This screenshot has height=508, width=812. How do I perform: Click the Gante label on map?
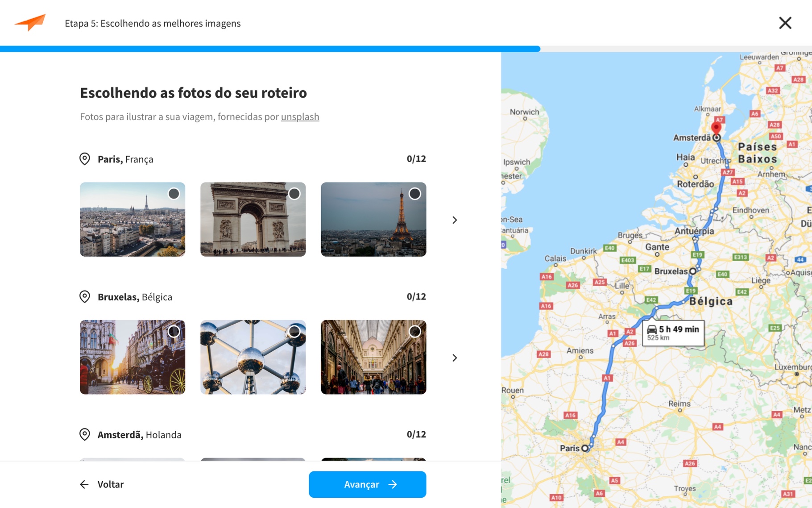[657, 247]
